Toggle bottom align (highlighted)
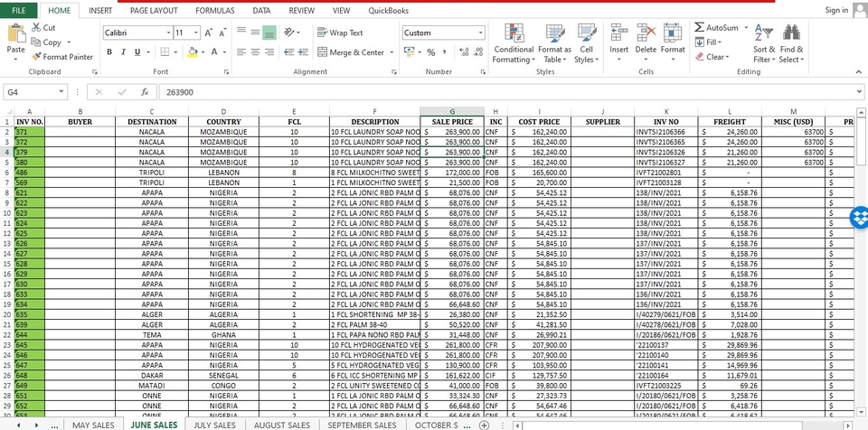This screenshot has height=430, width=868. tap(269, 33)
